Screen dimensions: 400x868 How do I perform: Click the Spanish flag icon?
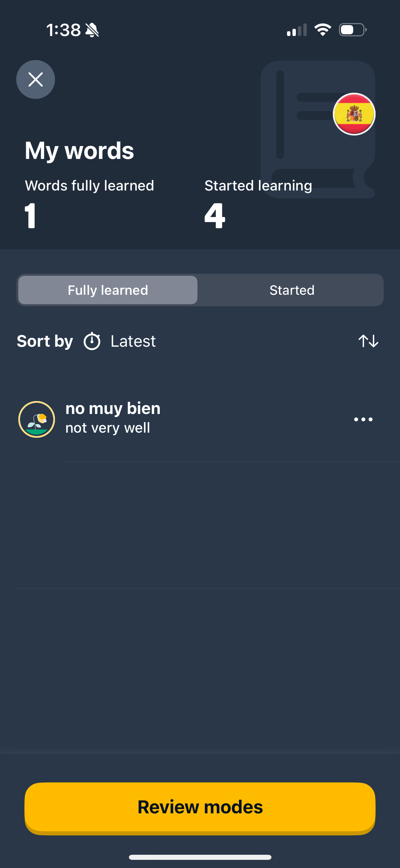pos(354,114)
